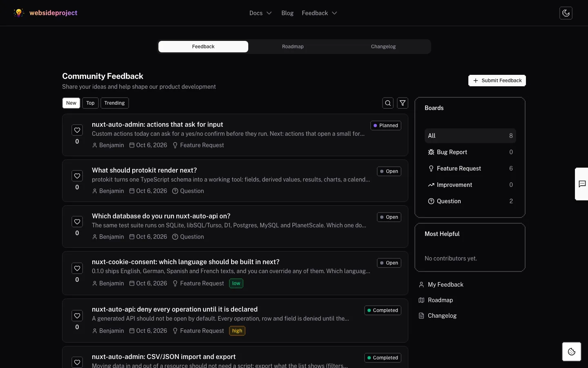This screenshot has height=368, width=588.
Task: Open the Changelog link in the sidebar
Action: coord(437,316)
